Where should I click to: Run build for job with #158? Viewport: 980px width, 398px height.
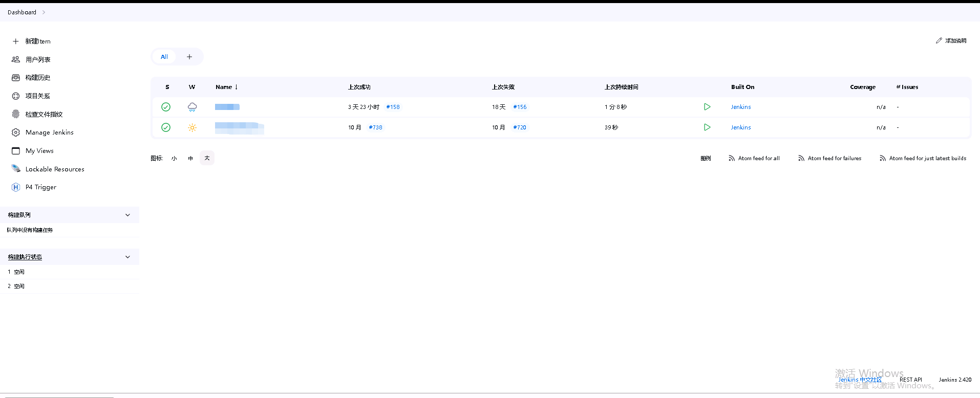pos(707,107)
